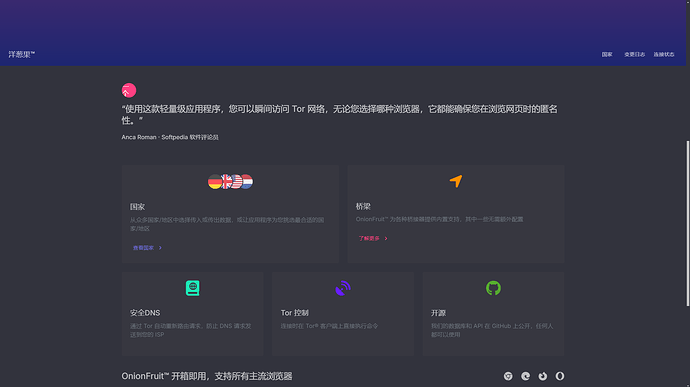Click the Anca Roman Softpedia attribution text

pyautogui.click(x=170, y=137)
